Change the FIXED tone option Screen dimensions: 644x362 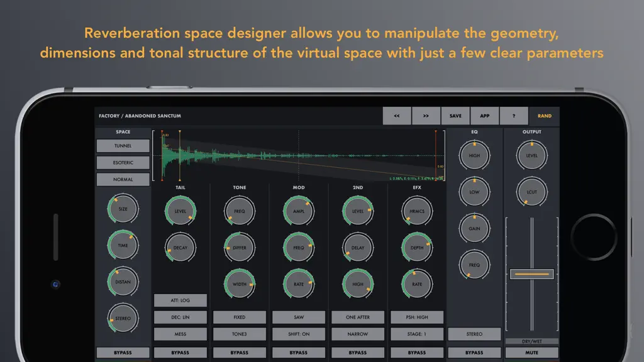coord(240,317)
